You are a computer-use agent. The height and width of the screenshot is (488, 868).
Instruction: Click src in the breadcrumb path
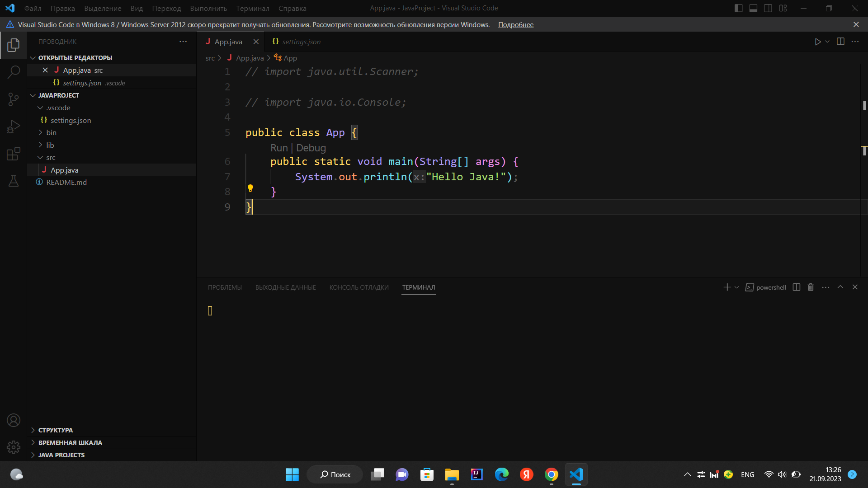(210, 58)
